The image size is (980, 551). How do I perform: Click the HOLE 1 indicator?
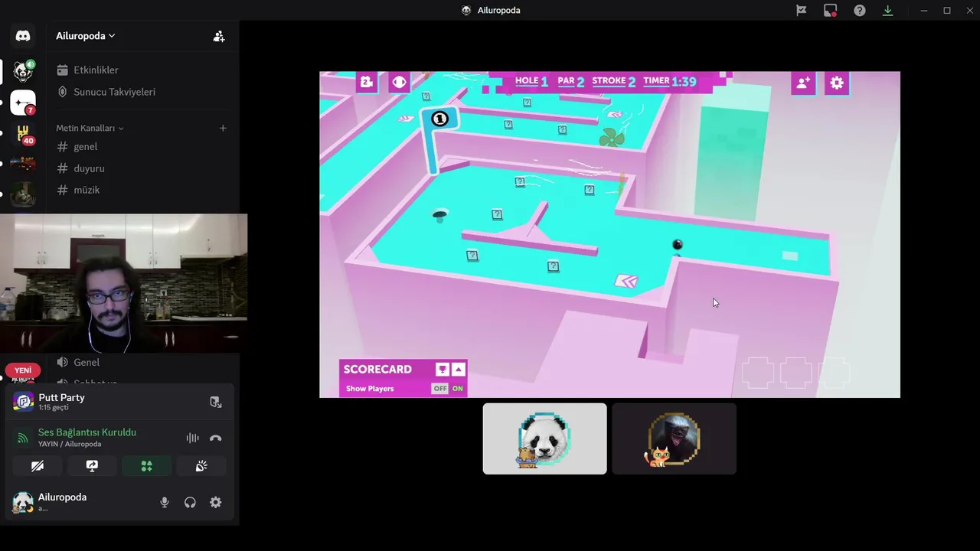[531, 80]
